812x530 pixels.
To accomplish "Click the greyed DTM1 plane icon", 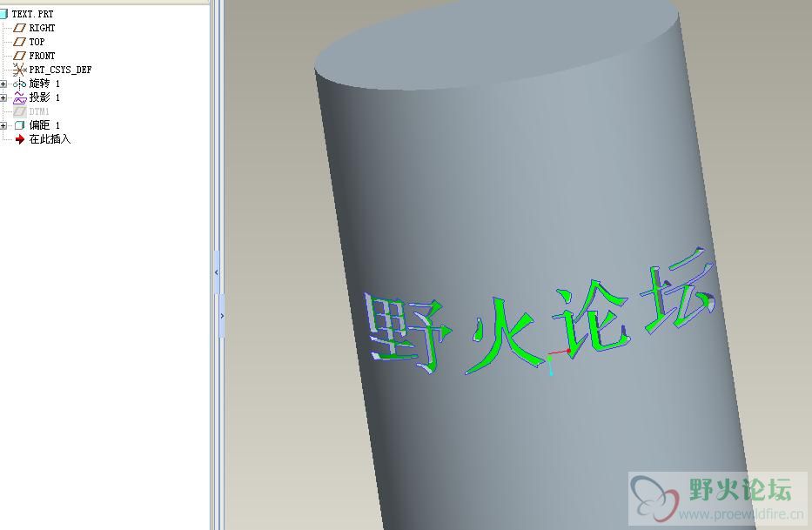I will tap(20, 111).
